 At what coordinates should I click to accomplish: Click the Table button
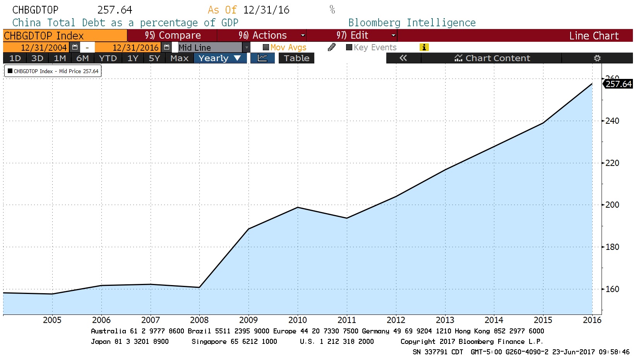coord(296,58)
